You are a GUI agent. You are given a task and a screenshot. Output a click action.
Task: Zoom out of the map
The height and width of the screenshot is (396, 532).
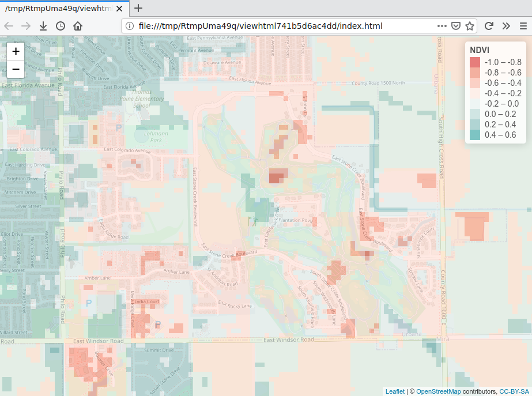pos(16,69)
